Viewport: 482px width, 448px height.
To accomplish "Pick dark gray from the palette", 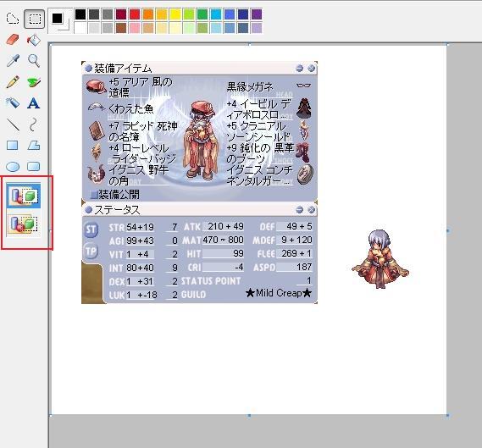I will click(94, 14).
